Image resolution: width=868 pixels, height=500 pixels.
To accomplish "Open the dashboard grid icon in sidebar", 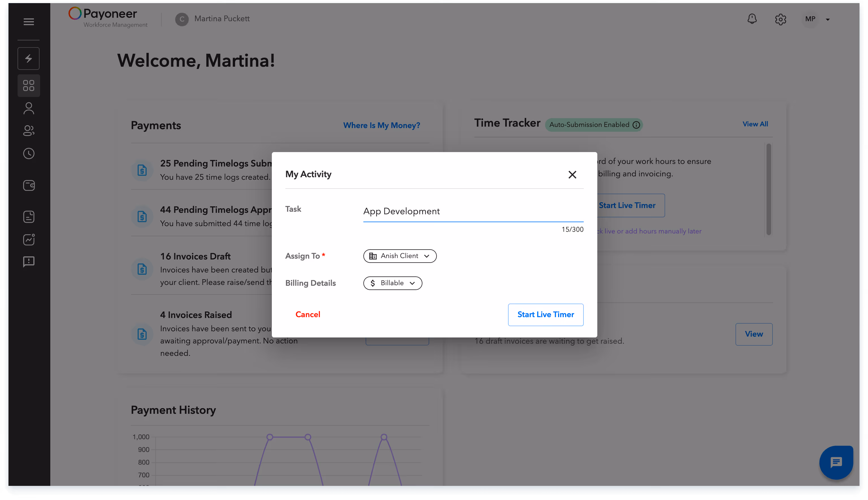I will 29,86.
